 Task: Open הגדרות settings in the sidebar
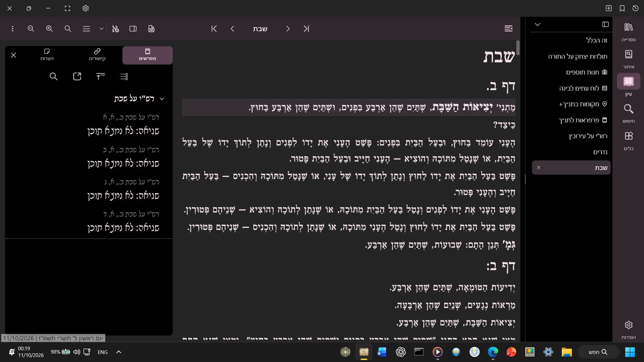pos(628,329)
